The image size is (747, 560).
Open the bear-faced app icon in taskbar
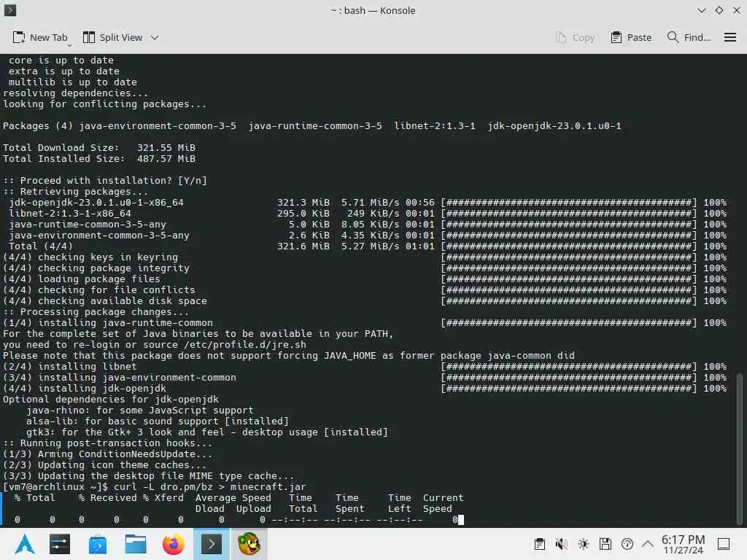249,544
